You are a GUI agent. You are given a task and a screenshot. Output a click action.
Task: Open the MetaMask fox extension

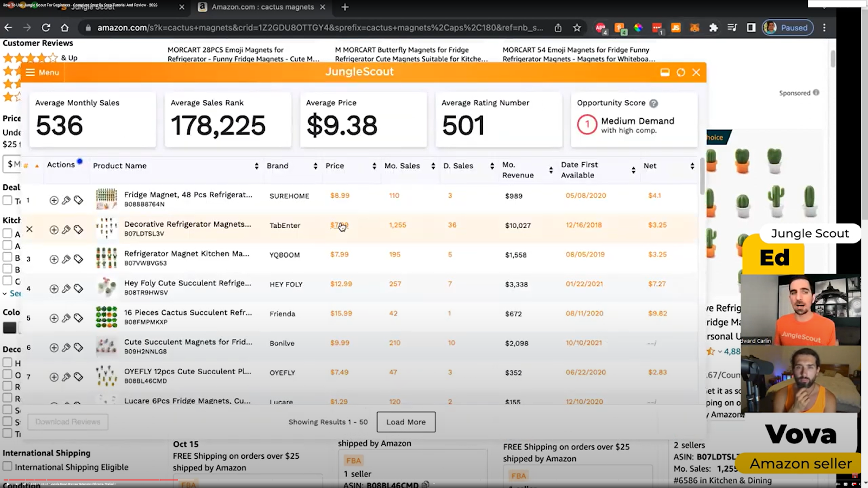pos(694,28)
